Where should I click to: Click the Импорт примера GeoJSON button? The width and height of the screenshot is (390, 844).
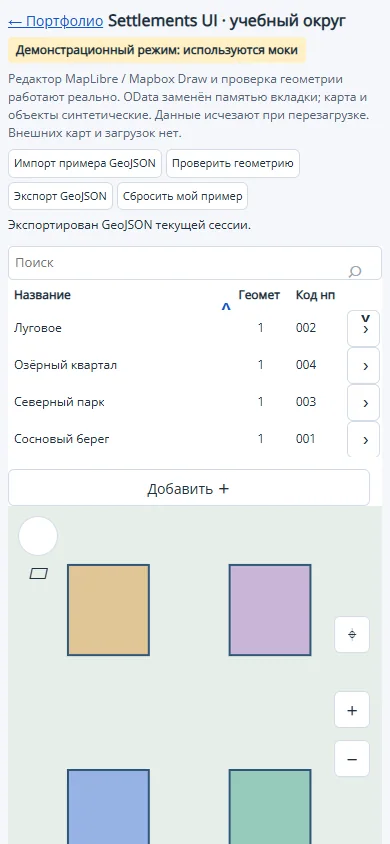coord(85,163)
